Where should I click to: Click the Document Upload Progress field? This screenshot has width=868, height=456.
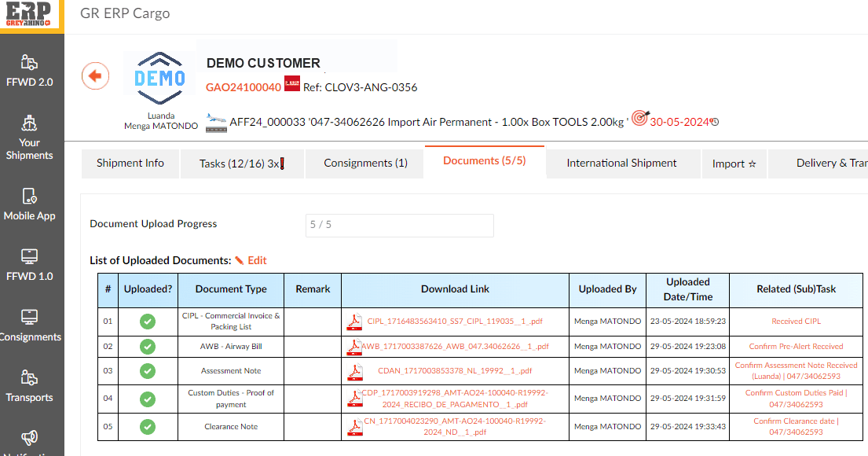399,225
